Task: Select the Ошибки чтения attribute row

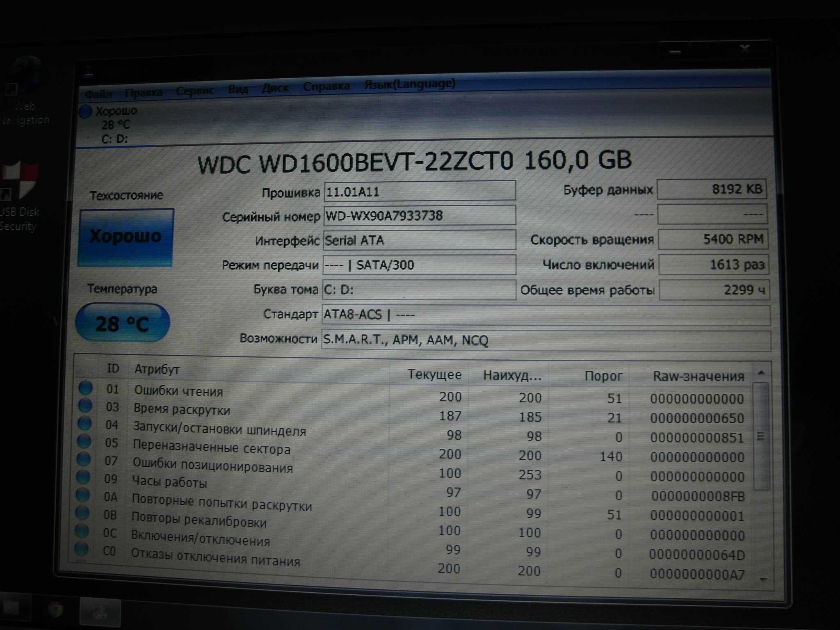Action: (x=412, y=394)
